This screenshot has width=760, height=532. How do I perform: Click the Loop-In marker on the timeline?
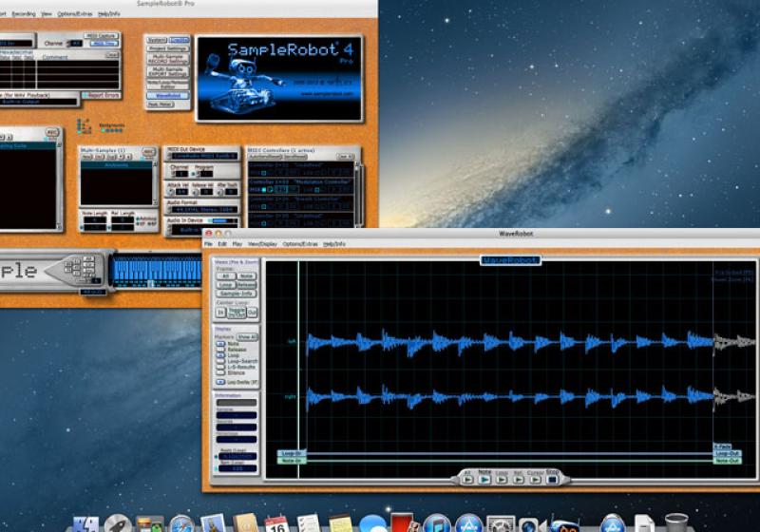pyautogui.click(x=292, y=453)
